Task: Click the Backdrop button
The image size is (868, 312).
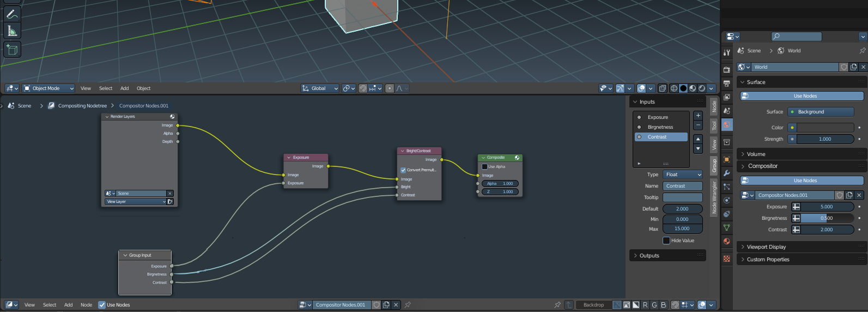Action: click(593, 305)
